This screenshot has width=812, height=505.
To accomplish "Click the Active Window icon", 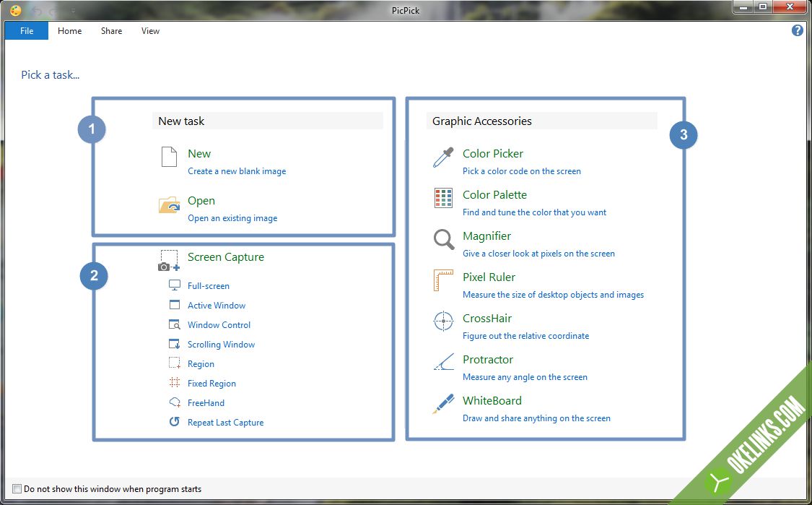I will (x=175, y=305).
